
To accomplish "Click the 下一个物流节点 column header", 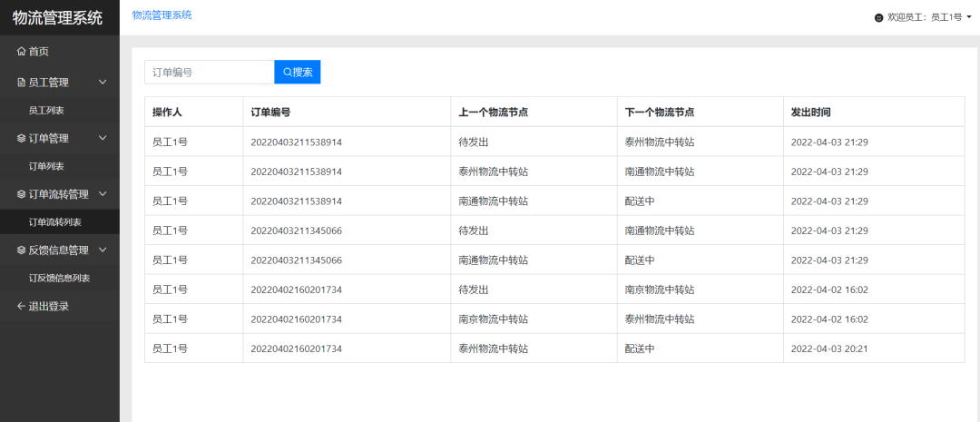I will [x=660, y=112].
